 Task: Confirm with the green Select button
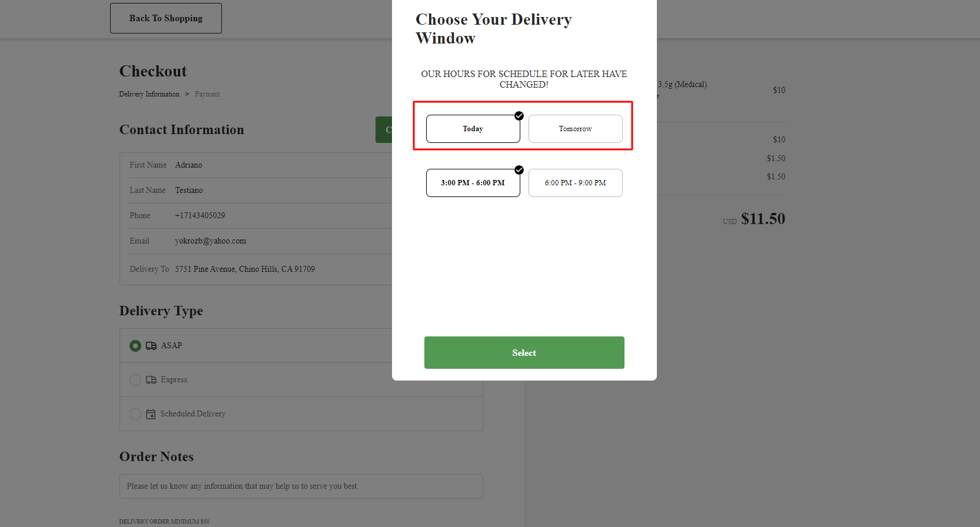(x=524, y=353)
